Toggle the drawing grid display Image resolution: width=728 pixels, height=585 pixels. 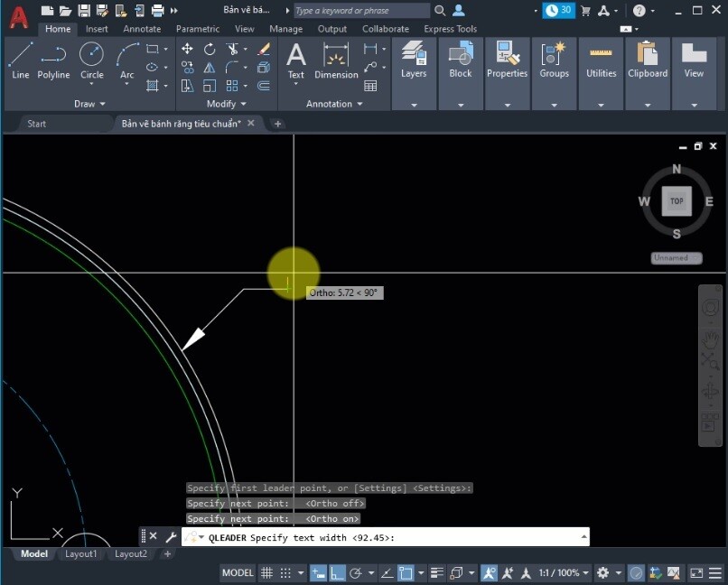pyautogui.click(x=266, y=572)
